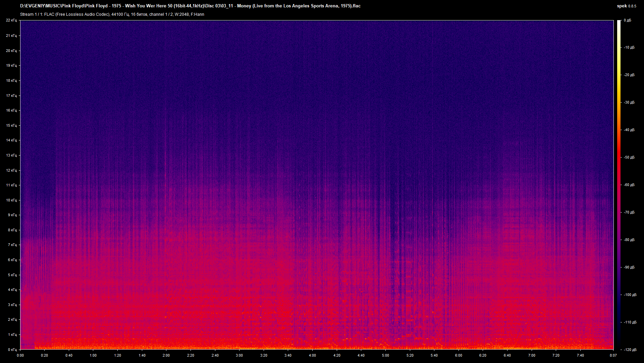Click the 20 kHz frequency axis label

pos(11,51)
